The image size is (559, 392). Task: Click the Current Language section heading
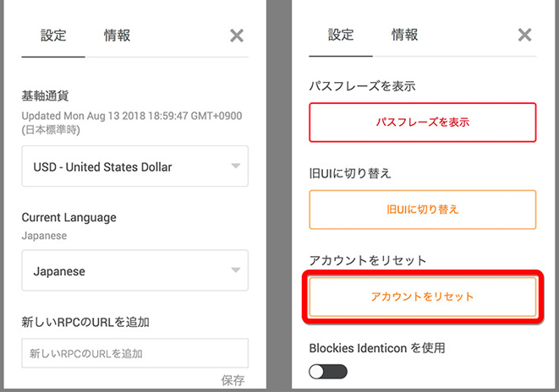[69, 217]
